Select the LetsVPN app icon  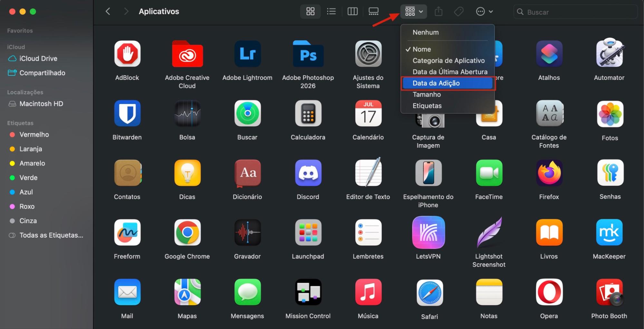pos(428,232)
